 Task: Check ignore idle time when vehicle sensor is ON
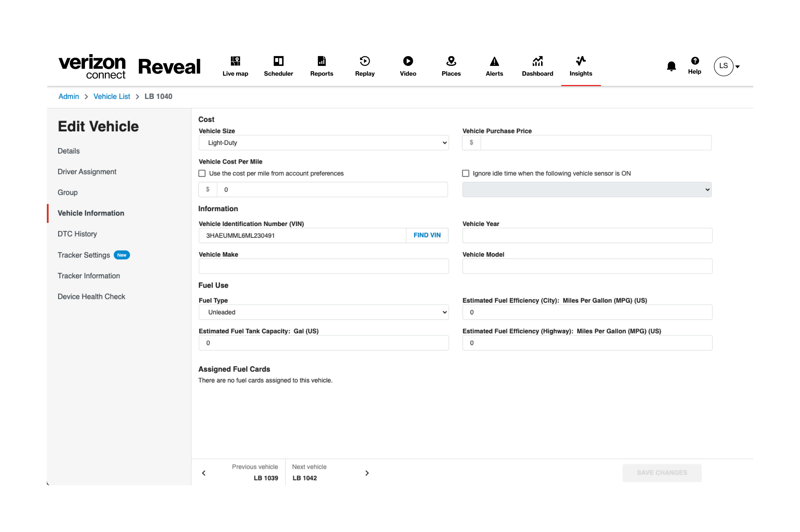click(x=465, y=173)
